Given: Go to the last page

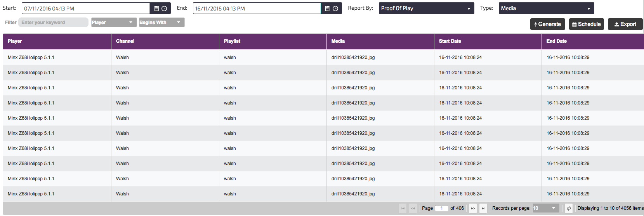Looking at the screenshot, I should (483, 208).
